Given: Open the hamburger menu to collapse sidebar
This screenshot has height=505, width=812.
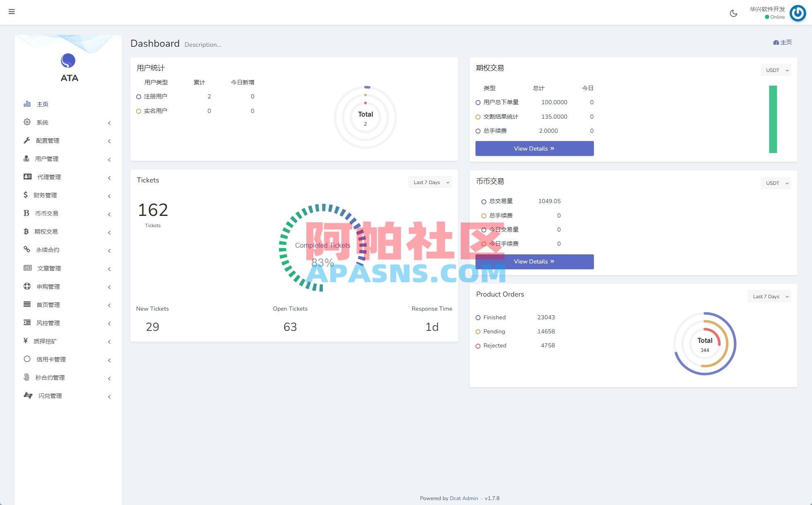Looking at the screenshot, I should pyautogui.click(x=12, y=12).
